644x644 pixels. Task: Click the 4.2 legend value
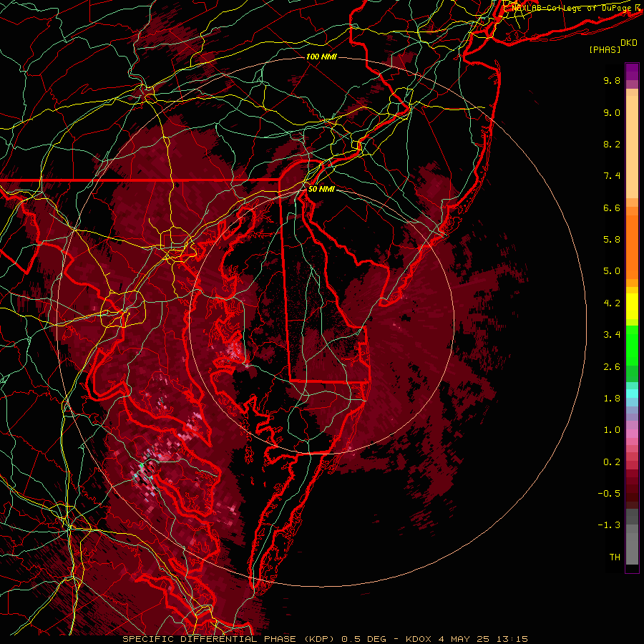[612, 303]
